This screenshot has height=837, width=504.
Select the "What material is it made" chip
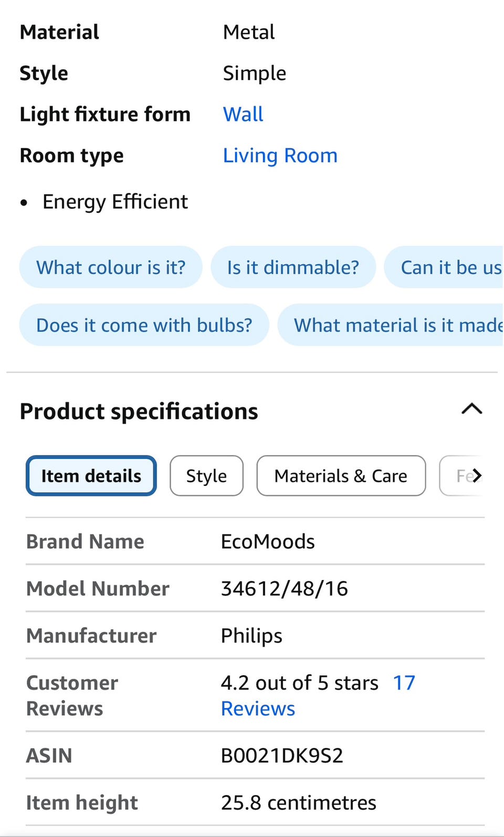(x=397, y=325)
